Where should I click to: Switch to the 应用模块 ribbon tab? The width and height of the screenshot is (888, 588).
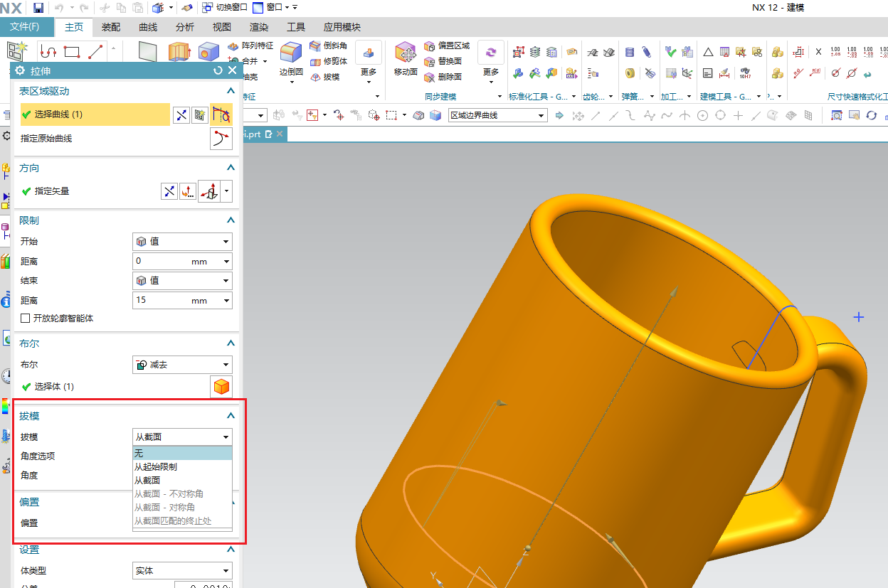tap(342, 27)
